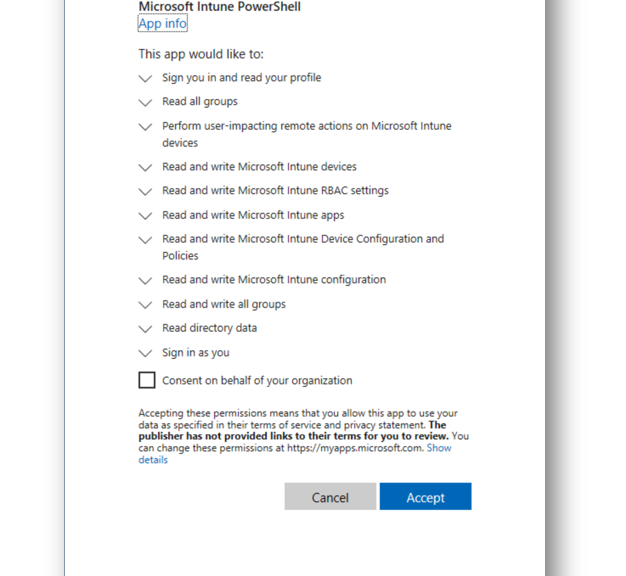This screenshot has height=576, width=626.
Task: Select 'Sign you in and read your profile' text
Action: pyautogui.click(x=242, y=78)
